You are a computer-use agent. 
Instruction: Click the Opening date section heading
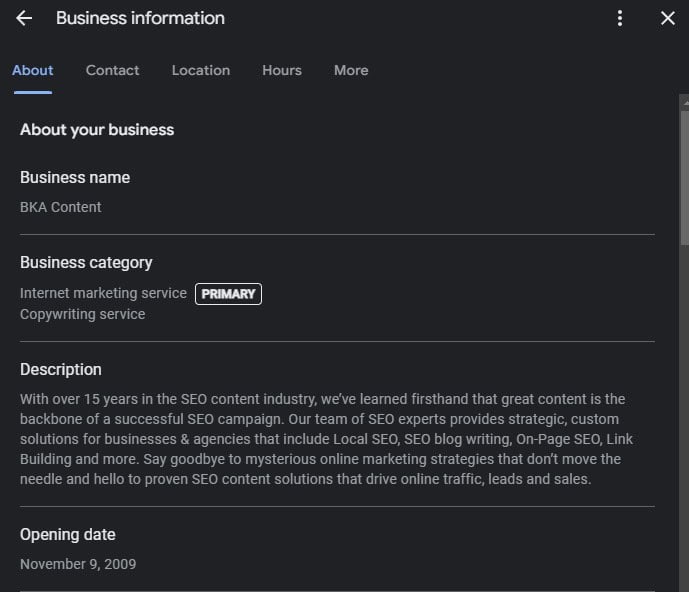68,534
